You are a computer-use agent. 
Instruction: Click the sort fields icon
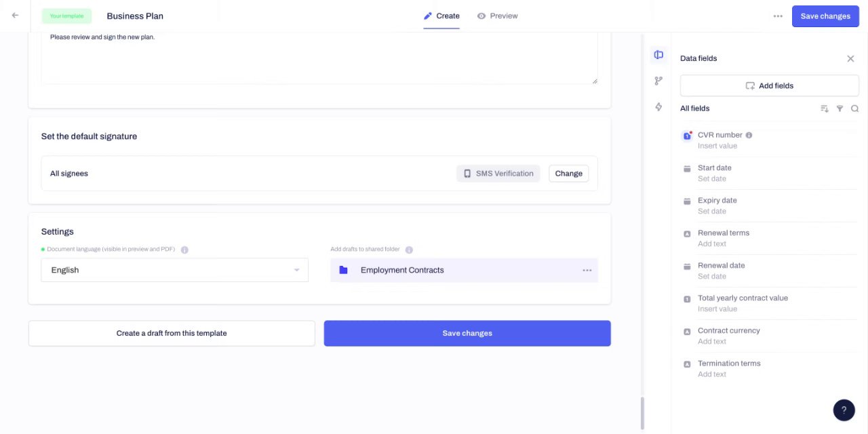(x=825, y=108)
